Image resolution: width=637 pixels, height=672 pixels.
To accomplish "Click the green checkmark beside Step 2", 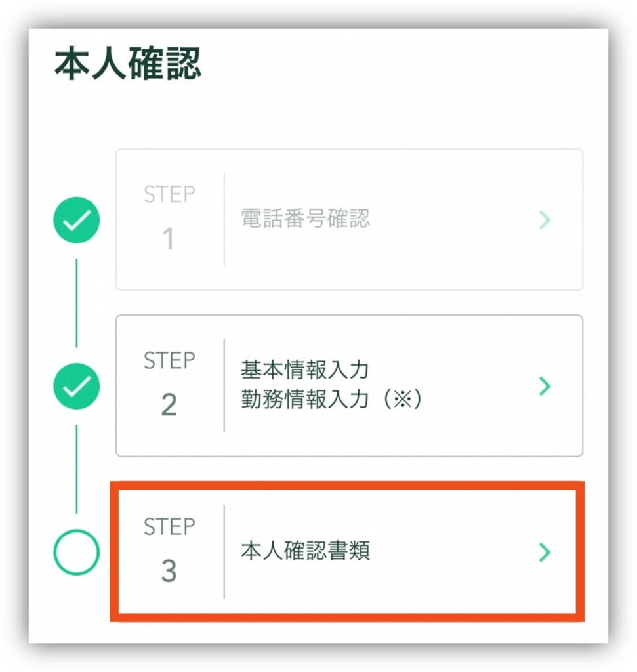I will [x=76, y=386].
